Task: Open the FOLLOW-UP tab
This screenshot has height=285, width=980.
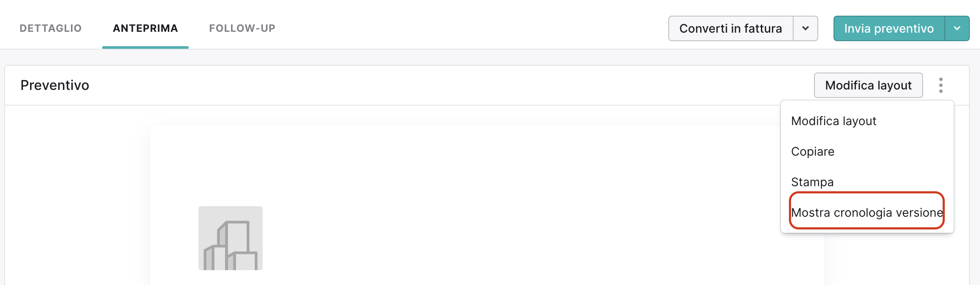Action: coord(242,28)
